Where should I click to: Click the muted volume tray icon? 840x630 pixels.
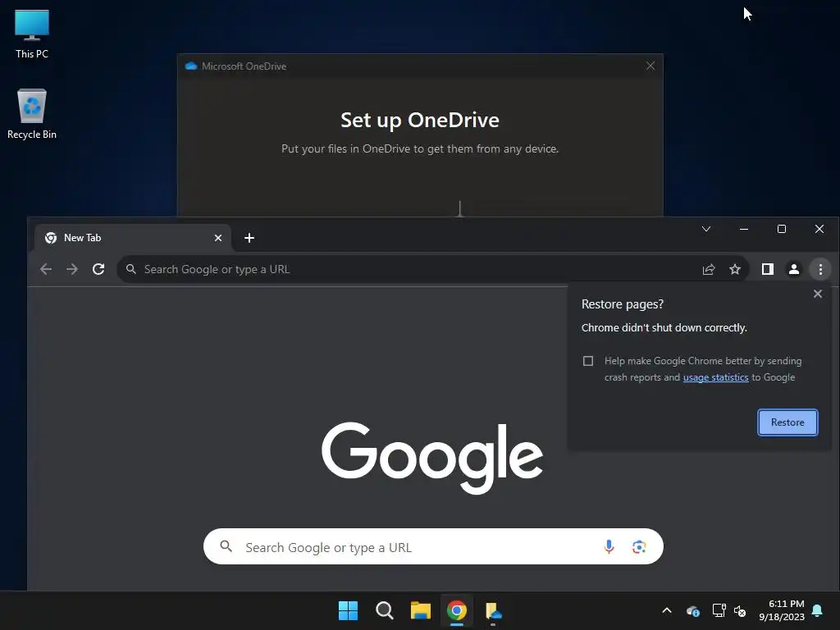coord(740,610)
